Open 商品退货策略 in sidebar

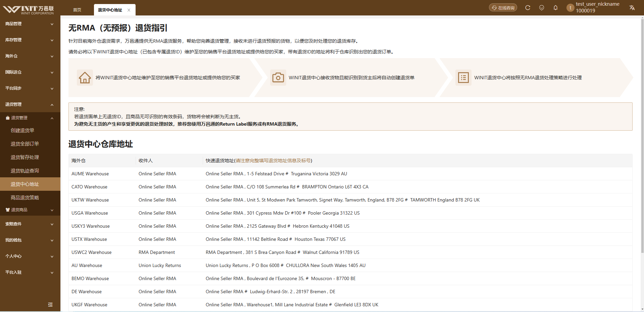(x=30, y=197)
